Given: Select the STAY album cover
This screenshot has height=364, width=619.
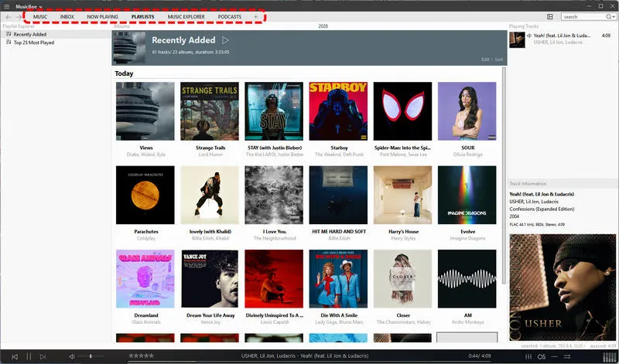Looking at the screenshot, I should (274, 111).
